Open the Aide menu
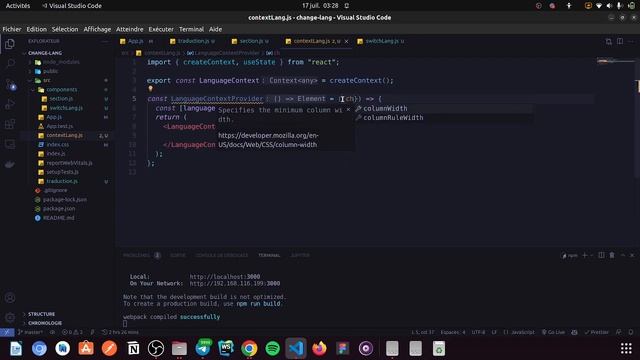Screen dimensions: 640x360 coord(216,29)
